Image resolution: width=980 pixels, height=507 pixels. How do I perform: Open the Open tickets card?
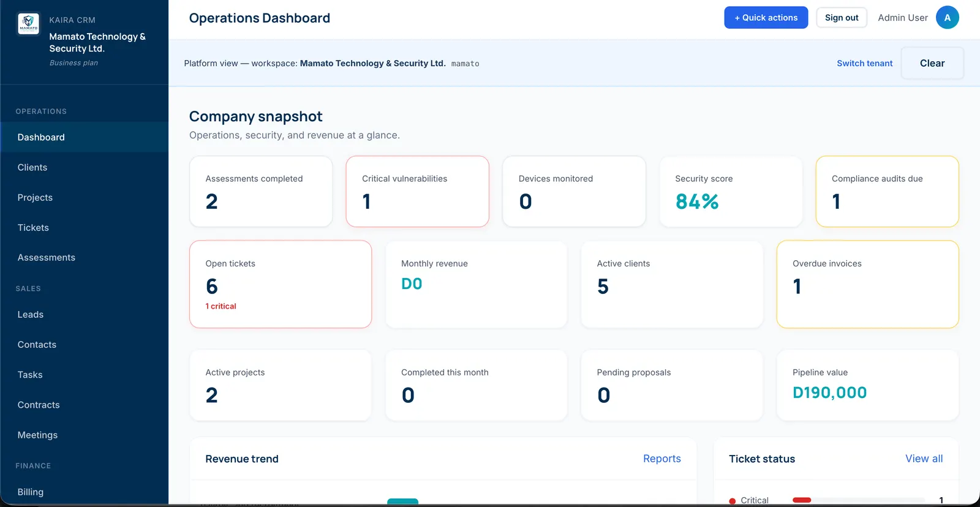(x=281, y=284)
